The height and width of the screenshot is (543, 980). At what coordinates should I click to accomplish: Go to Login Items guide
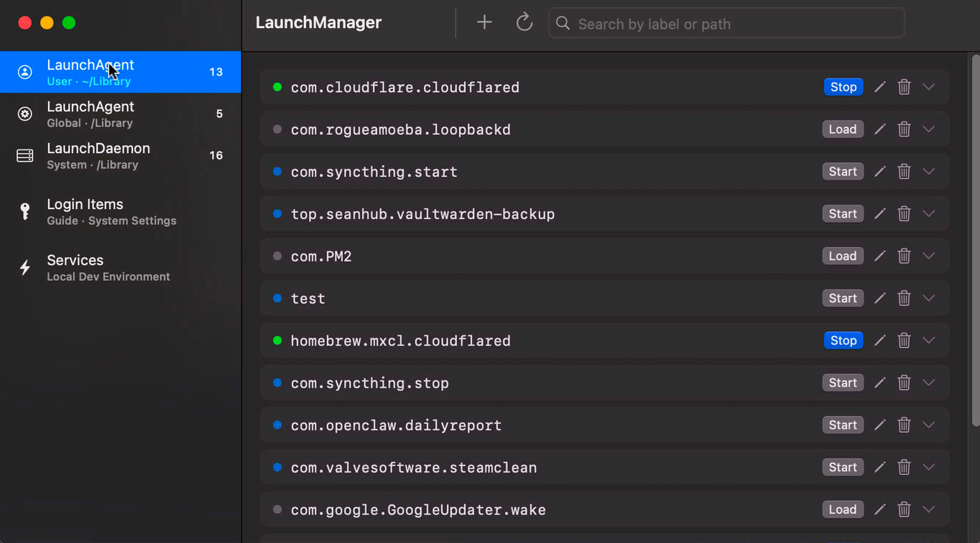pos(121,211)
